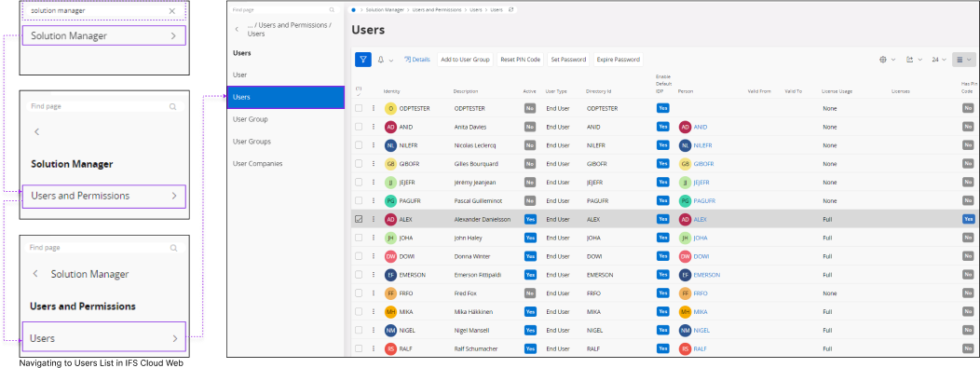The width and height of the screenshot is (980, 368).
Task: Click the Reset PIN Code button
Action: (520, 60)
